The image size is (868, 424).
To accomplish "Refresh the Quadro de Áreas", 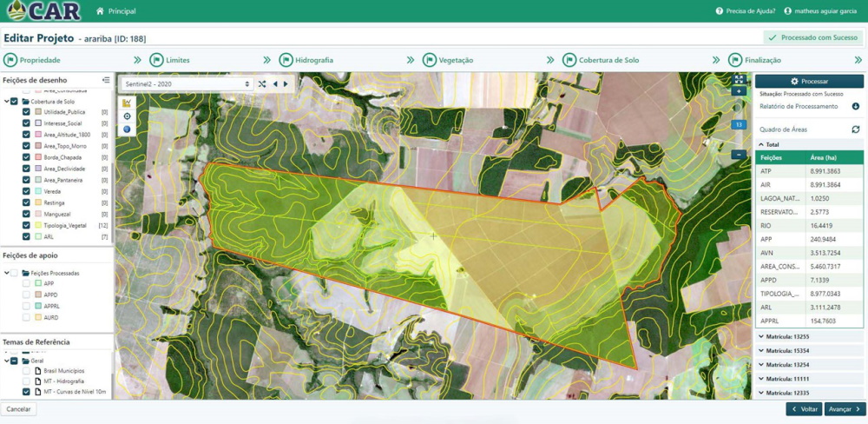I will coord(855,129).
